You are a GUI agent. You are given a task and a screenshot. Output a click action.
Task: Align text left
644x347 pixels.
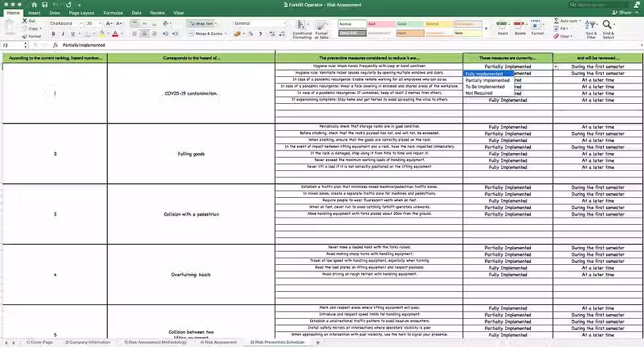coord(135,34)
